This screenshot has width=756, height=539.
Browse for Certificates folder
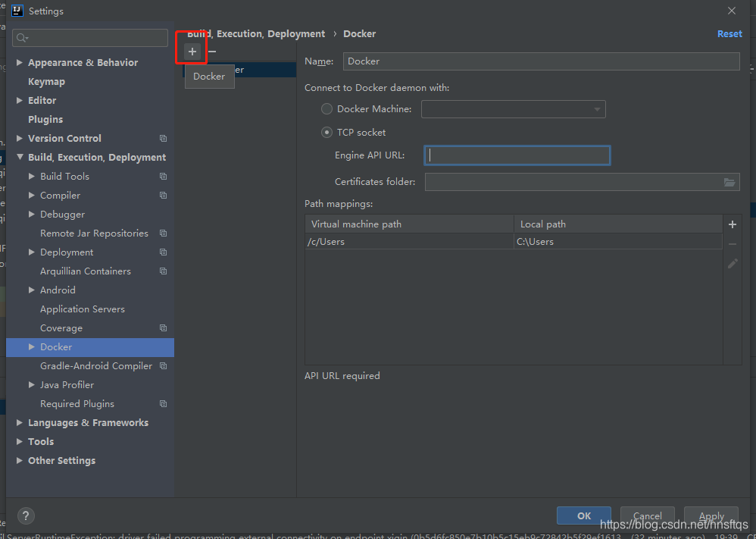(729, 182)
